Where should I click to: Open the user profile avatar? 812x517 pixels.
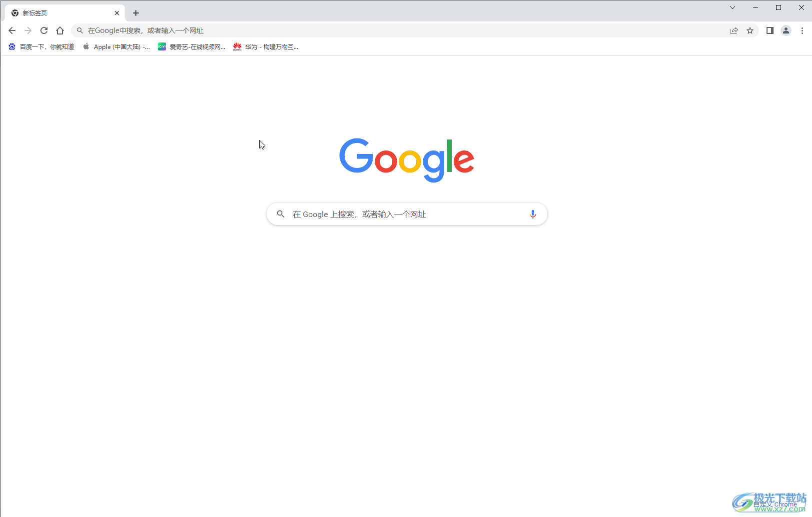tap(786, 30)
